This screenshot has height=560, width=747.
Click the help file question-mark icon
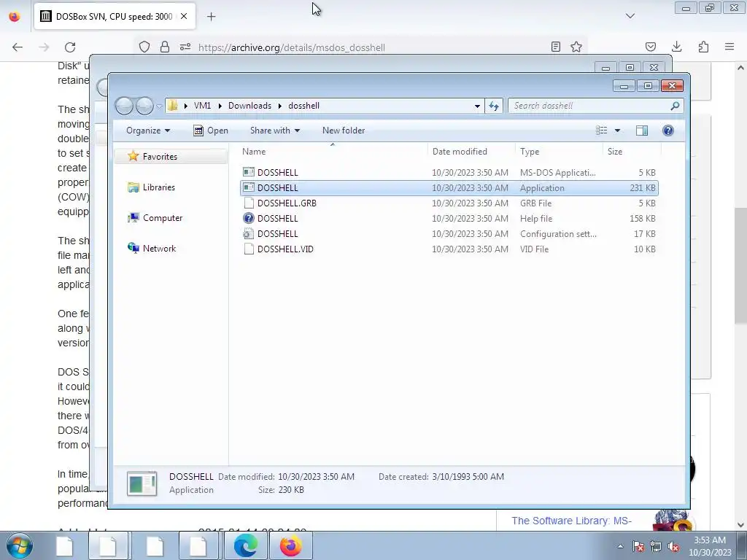point(248,218)
